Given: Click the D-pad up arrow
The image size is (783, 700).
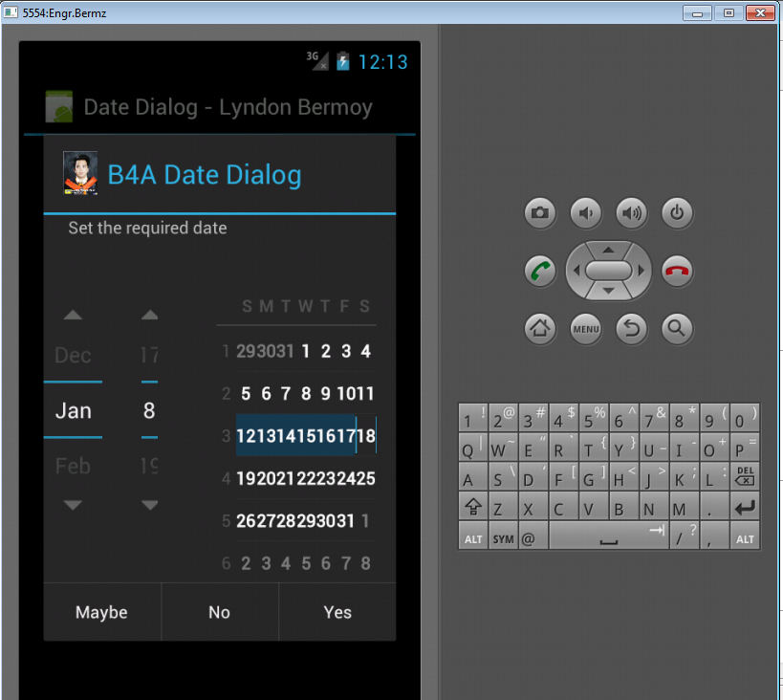Looking at the screenshot, I should coord(608,250).
